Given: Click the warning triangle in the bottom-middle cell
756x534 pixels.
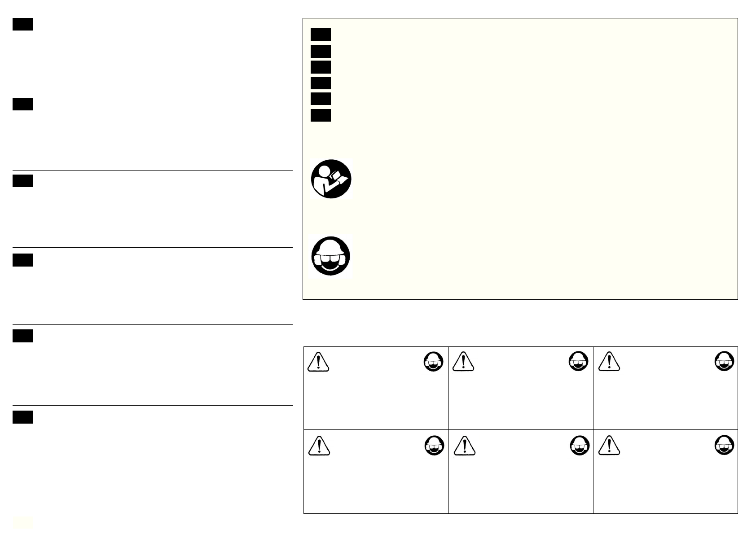Looking at the screenshot, I should (x=464, y=446).
